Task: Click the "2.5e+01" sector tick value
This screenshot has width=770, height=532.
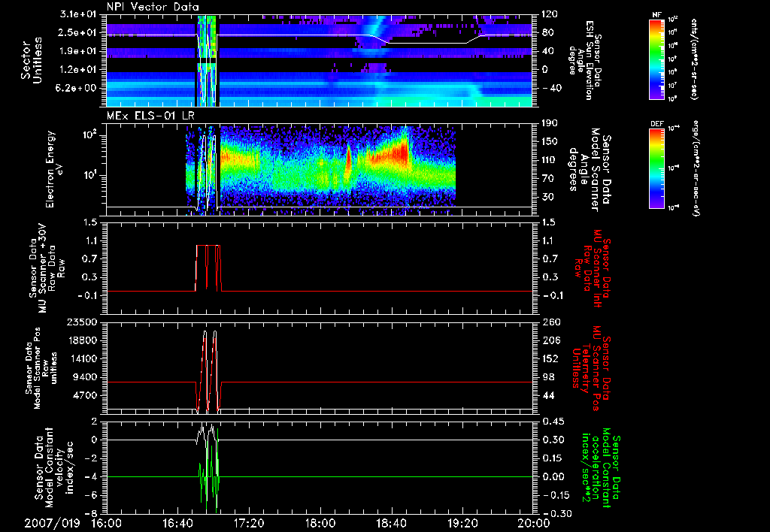Action: pos(79,32)
